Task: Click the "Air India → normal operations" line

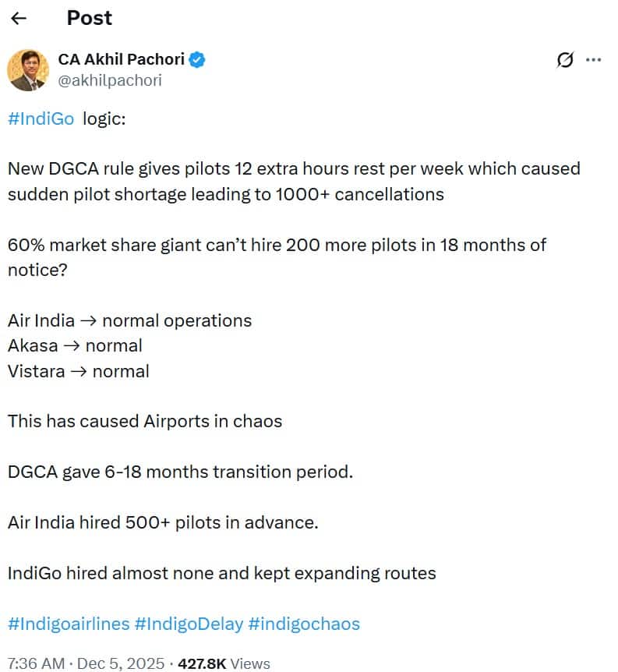Action: click(x=129, y=320)
